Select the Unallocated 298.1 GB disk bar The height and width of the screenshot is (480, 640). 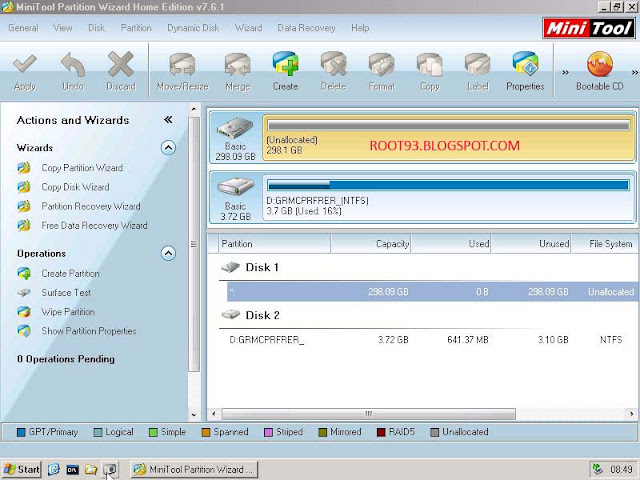449,138
